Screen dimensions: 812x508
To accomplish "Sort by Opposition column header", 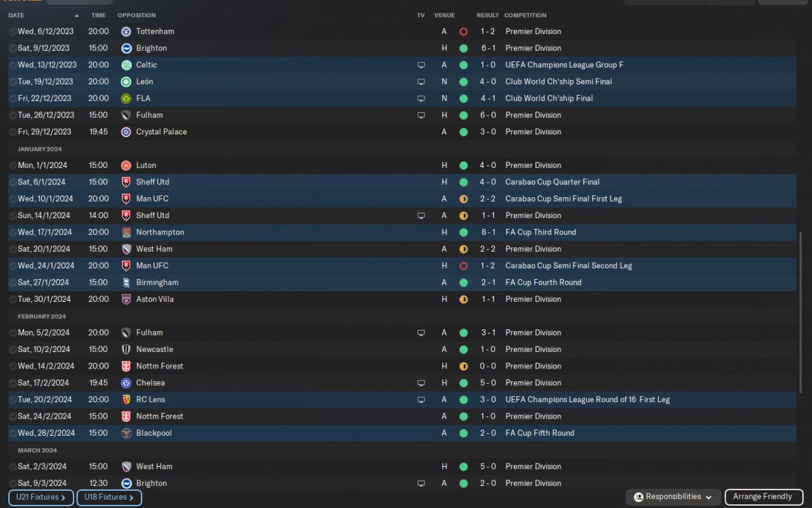I will click(136, 15).
